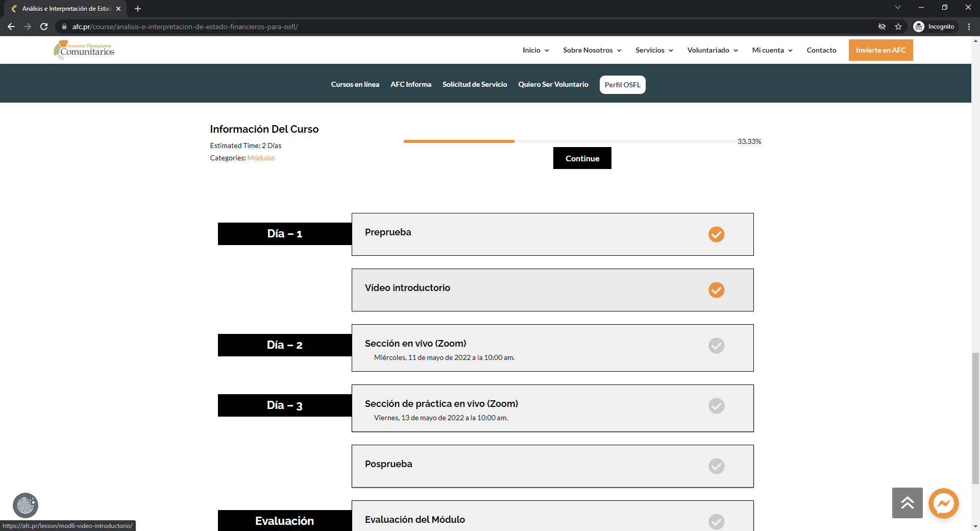
Task: Click the Preprueba completed checkmark
Action: pyautogui.click(x=716, y=234)
